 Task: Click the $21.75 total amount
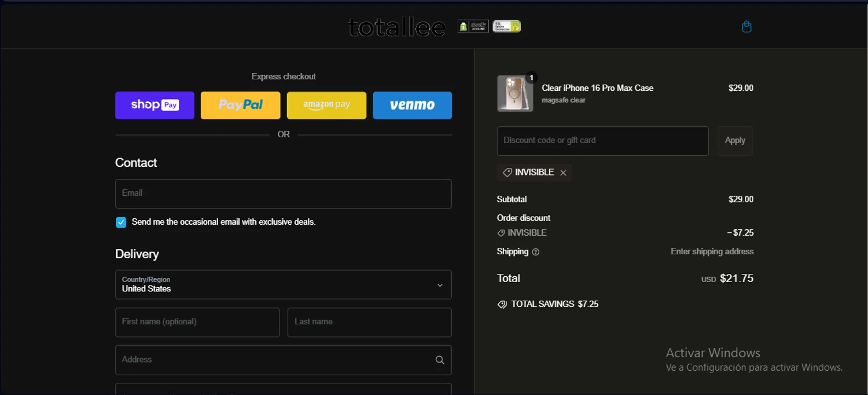coord(736,279)
